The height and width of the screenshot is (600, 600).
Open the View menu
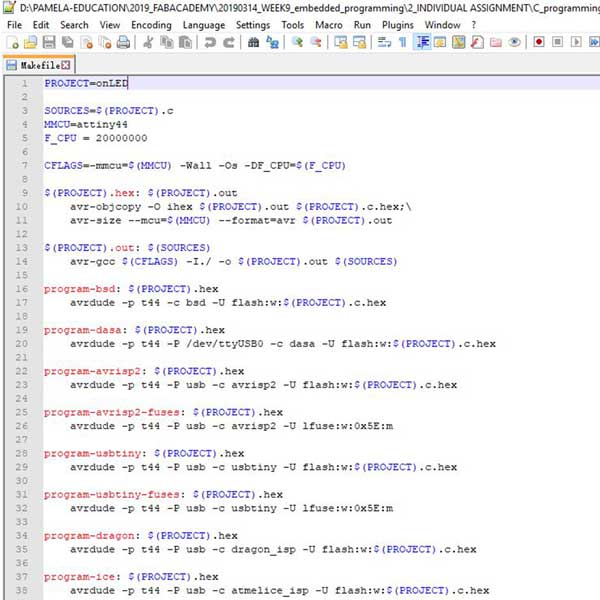pyautogui.click(x=110, y=25)
